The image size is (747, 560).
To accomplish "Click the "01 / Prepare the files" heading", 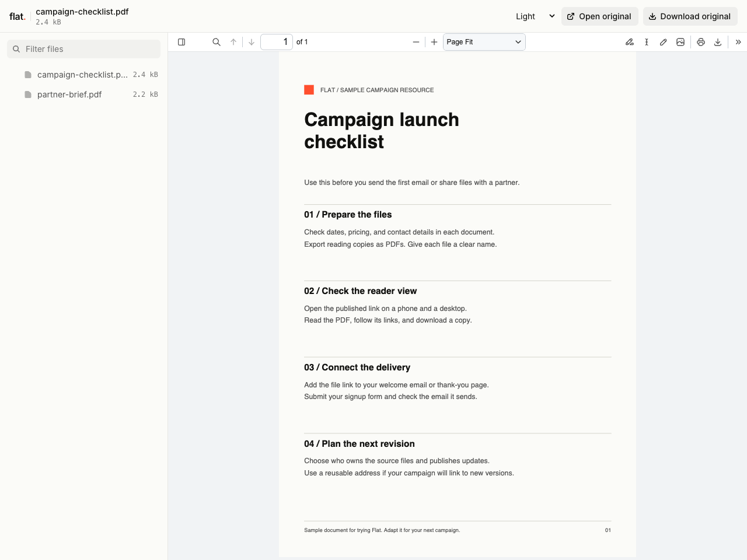I will point(348,215).
